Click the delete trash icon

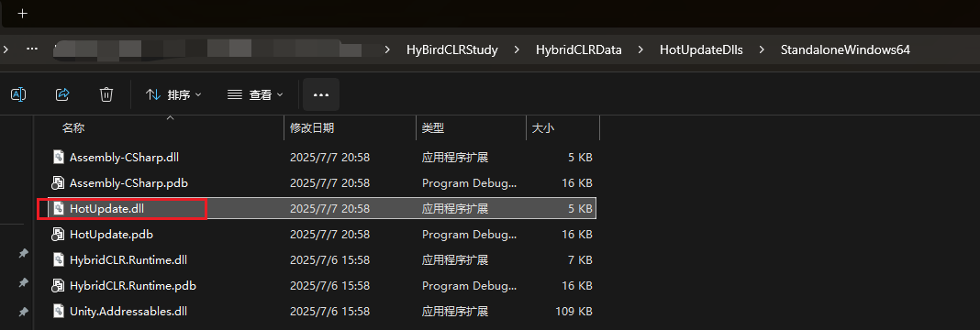pos(106,94)
